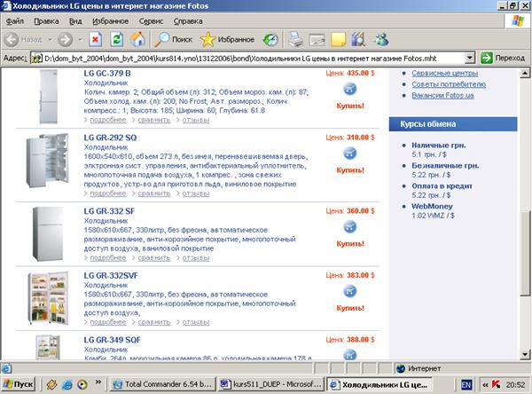
Task: Click the yellow note toolbar icon
Action: (338, 40)
